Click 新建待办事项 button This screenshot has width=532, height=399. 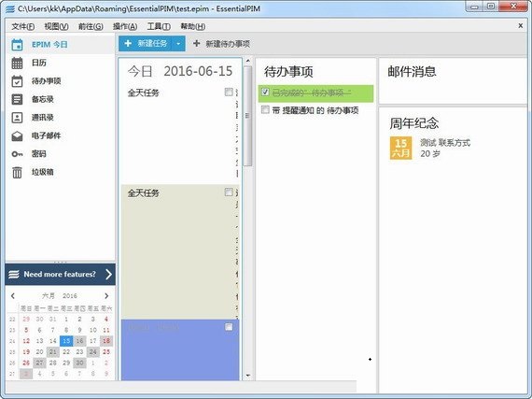coord(221,44)
